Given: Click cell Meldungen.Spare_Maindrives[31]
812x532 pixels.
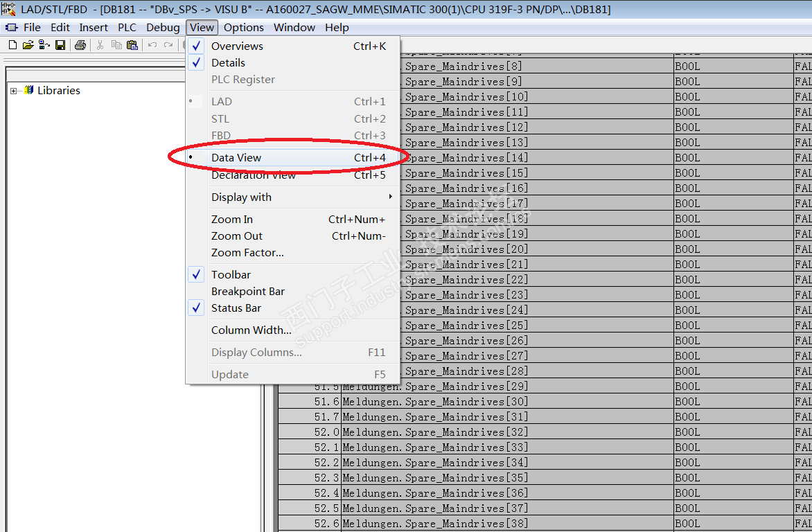Looking at the screenshot, I should [x=507, y=417].
